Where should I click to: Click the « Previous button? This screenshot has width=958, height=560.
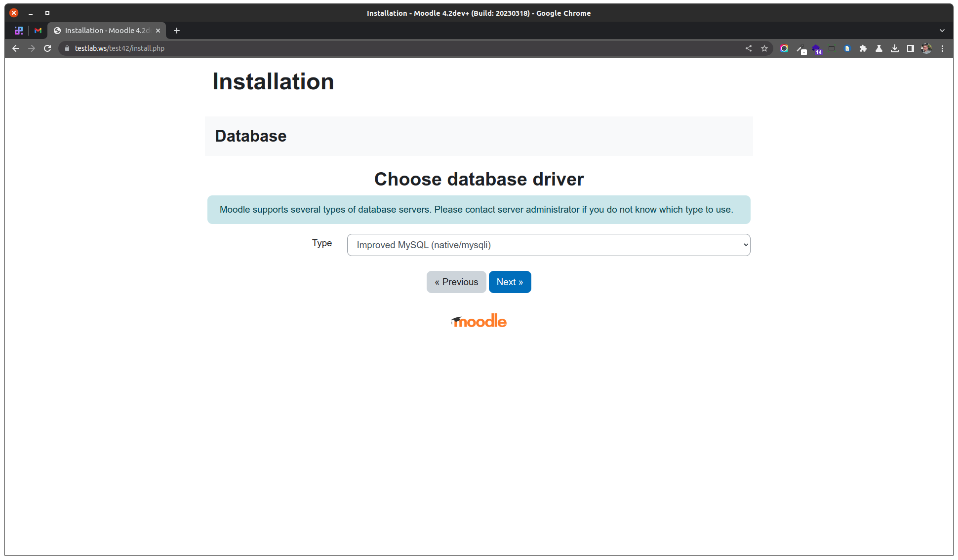point(456,282)
